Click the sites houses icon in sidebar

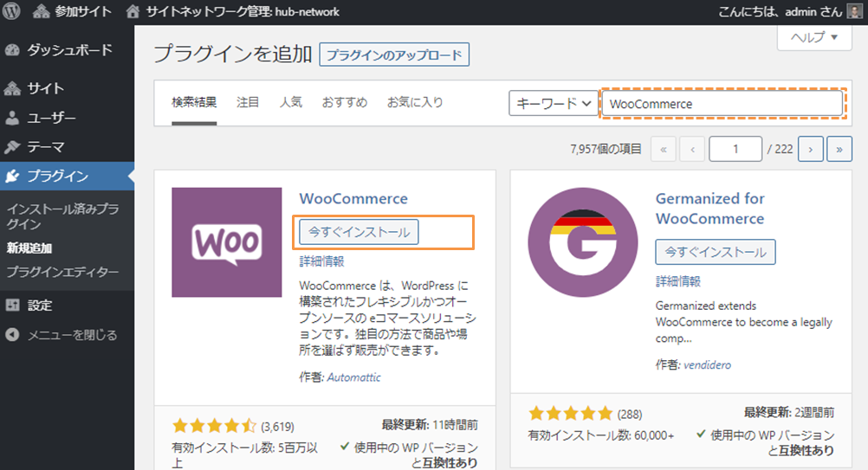(12, 88)
